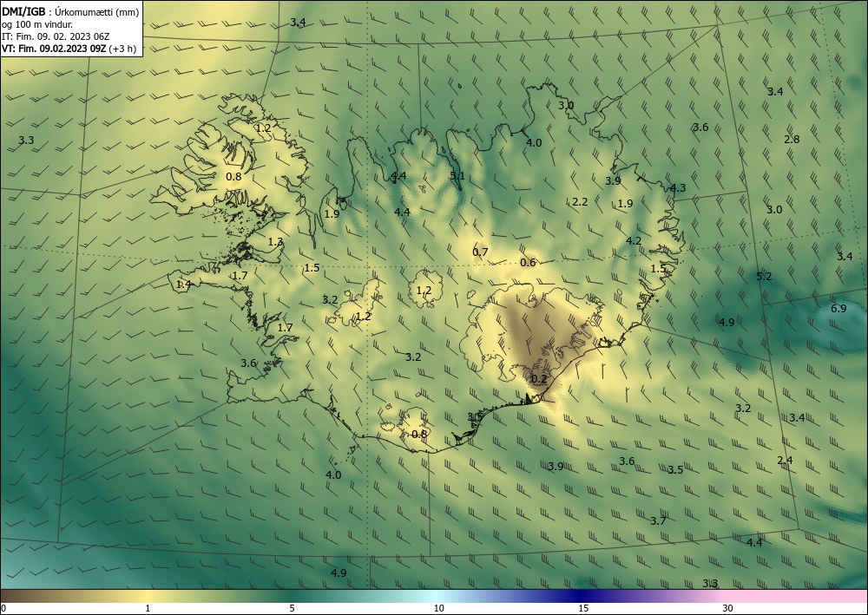Select the '30' tick label on the legend
The image size is (868, 615).
pyautogui.click(x=728, y=609)
